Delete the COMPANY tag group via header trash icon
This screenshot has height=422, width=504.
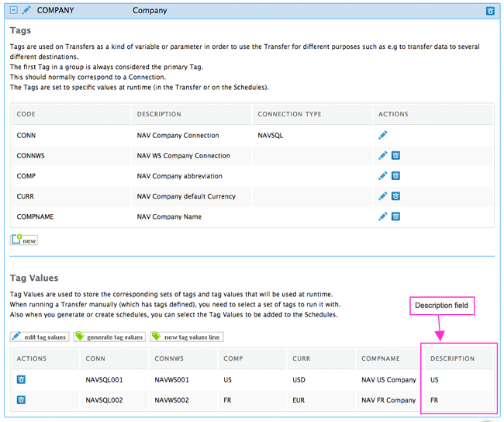490,11
